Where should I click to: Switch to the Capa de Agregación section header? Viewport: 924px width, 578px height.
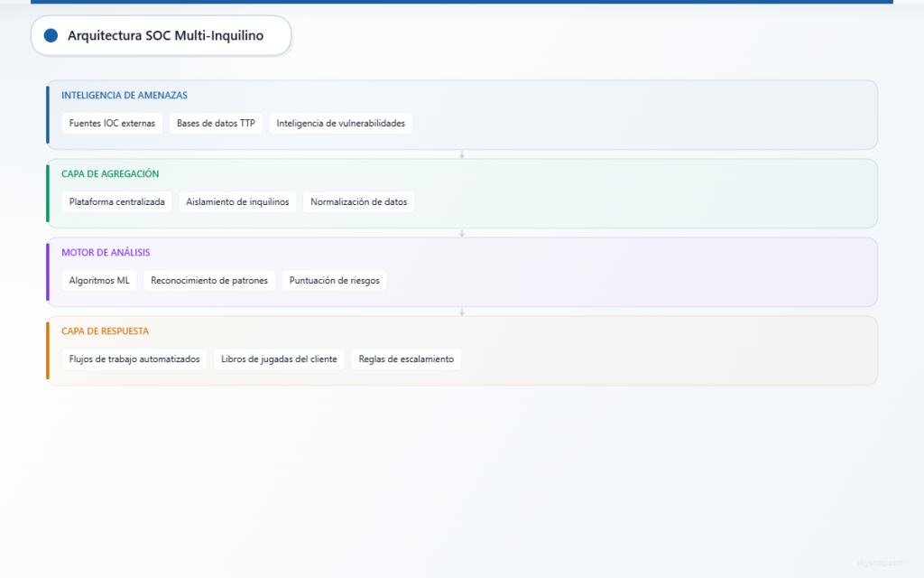108,173
